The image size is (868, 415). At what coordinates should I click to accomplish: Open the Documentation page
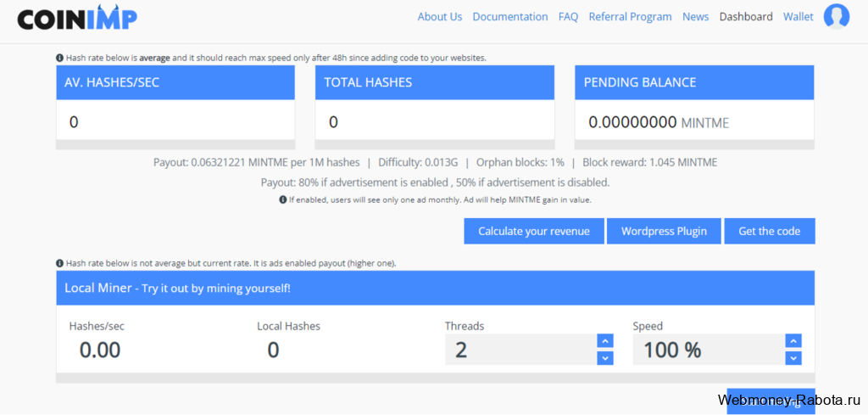point(509,17)
